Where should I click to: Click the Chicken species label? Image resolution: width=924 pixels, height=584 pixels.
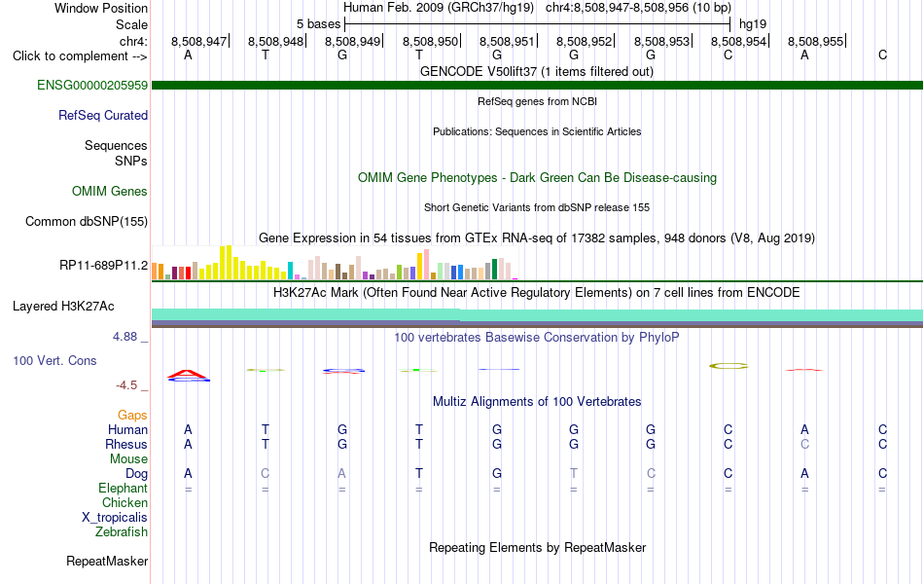click(x=124, y=502)
